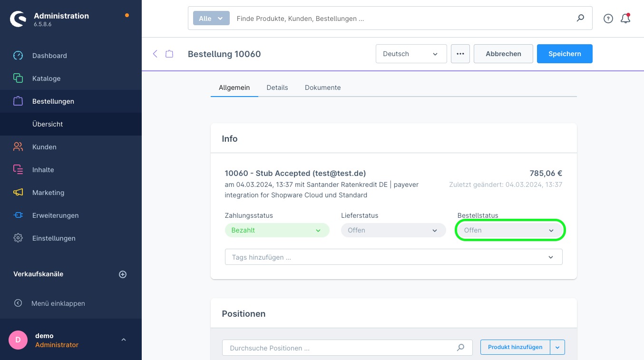
Task: Click the Abbrechen button
Action: tap(503, 54)
